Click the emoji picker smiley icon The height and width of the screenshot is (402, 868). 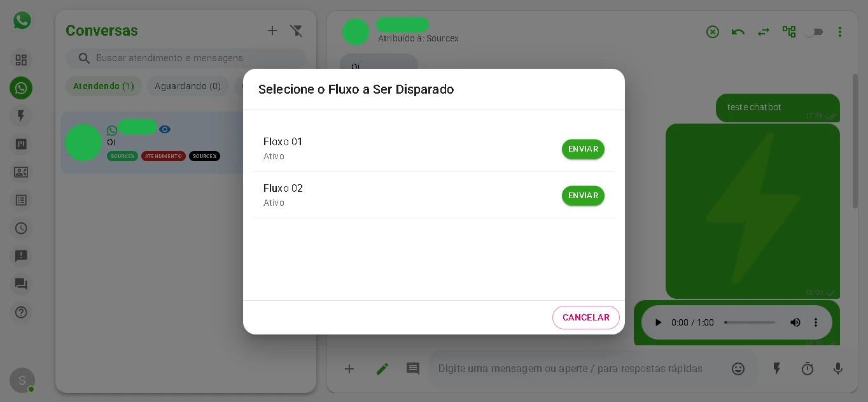[x=738, y=369]
